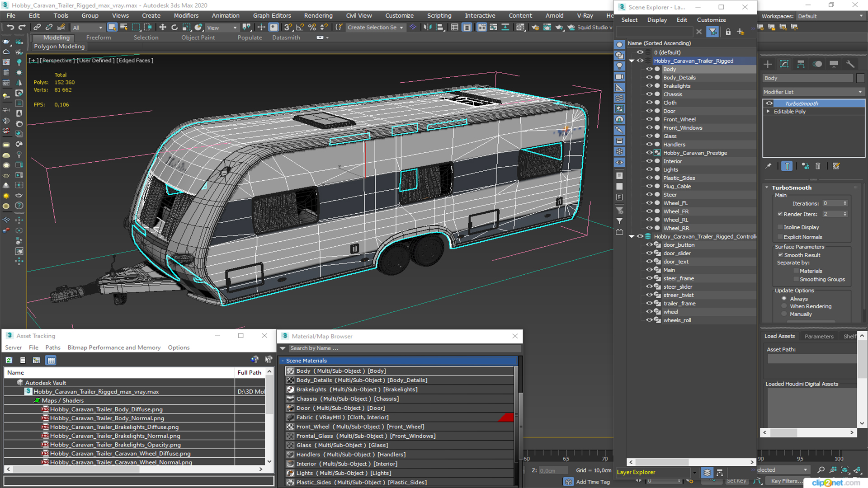Click Make Unique icon below modifier stack
The height and width of the screenshot is (488, 868).
point(805,166)
